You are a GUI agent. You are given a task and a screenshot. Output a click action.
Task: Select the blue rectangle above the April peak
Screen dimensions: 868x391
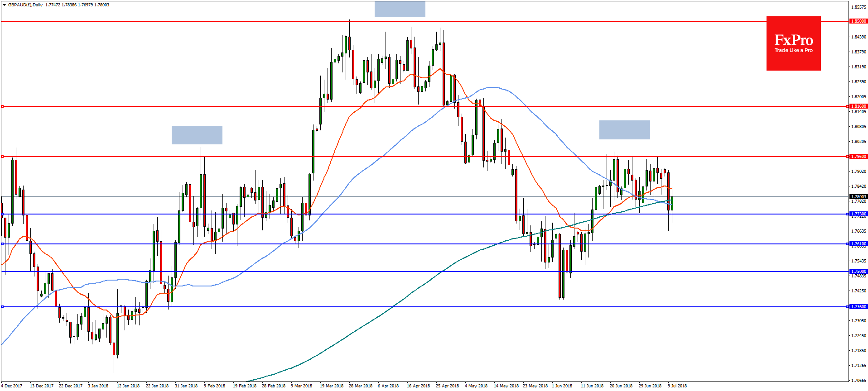(x=400, y=9)
